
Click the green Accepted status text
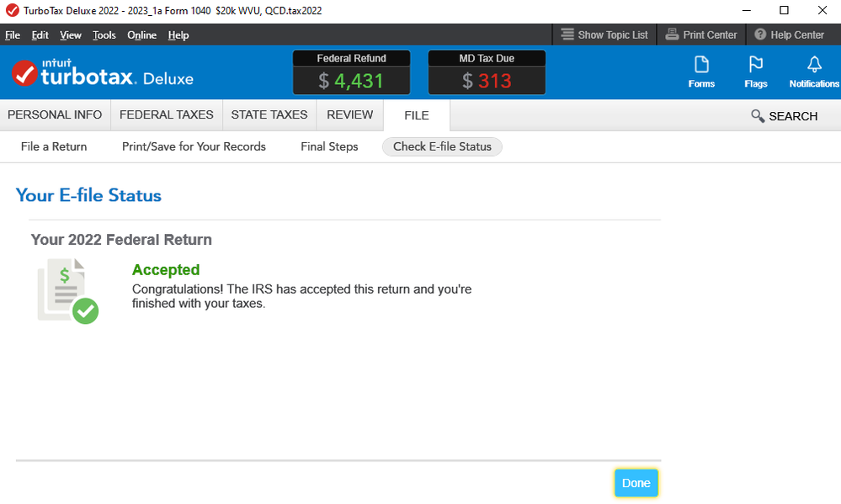[166, 270]
